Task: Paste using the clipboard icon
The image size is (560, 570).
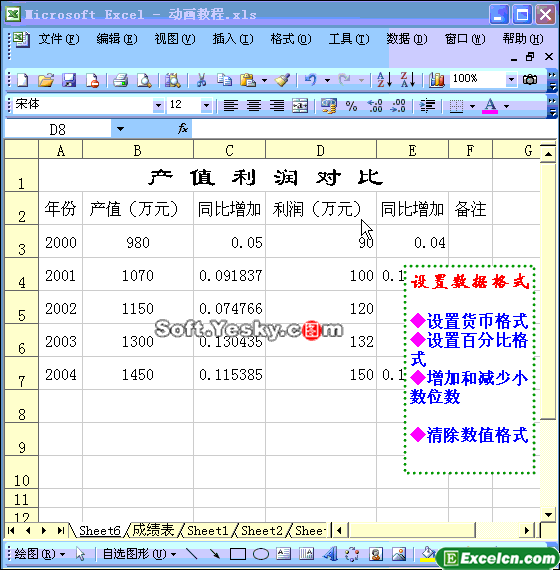Action: click(x=248, y=80)
